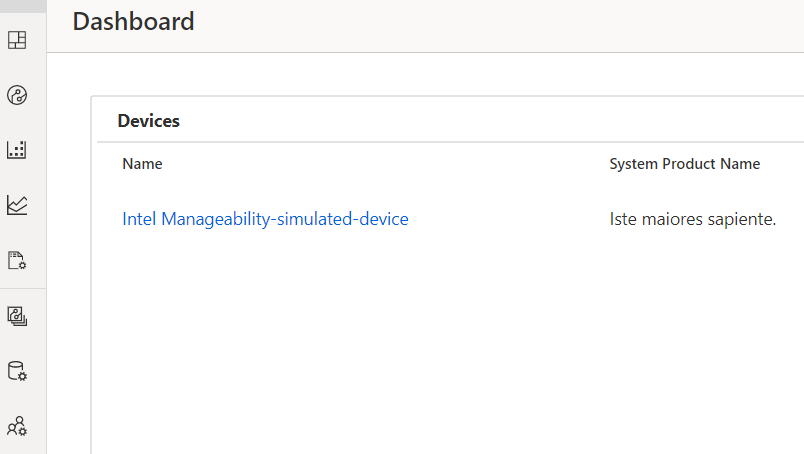Click the document-with-gear icon in sidebar

tap(17, 261)
